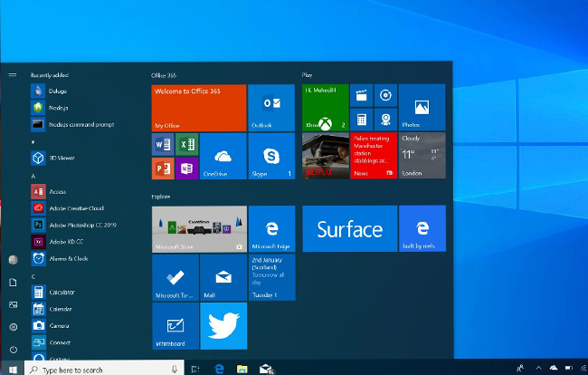Viewport: 588px width, 375px height.
Task: Open Node.js command prompt entry
Action: [x=72, y=125]
